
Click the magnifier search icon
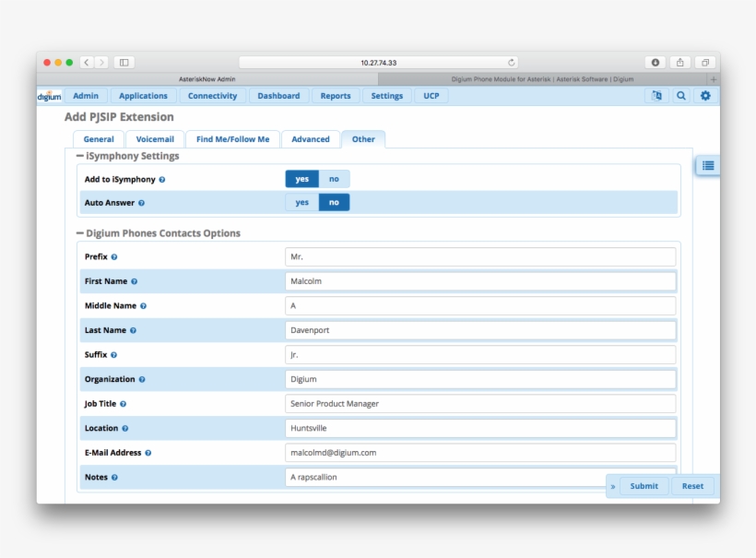pos(680,96)
